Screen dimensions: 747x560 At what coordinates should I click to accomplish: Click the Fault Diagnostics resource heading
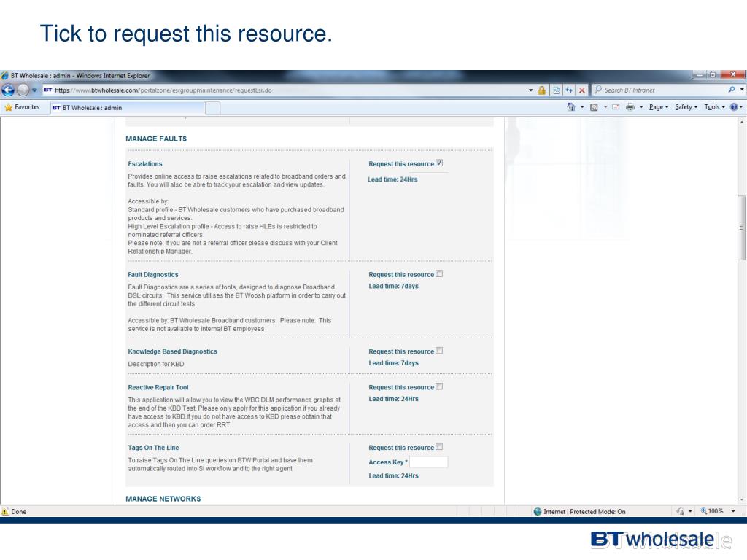[153, 275]
